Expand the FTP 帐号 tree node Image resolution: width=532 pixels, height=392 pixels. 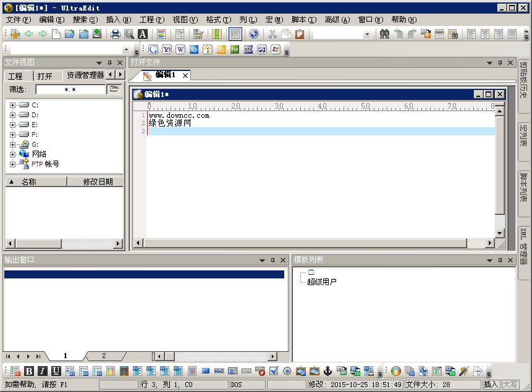coord(12,164)
